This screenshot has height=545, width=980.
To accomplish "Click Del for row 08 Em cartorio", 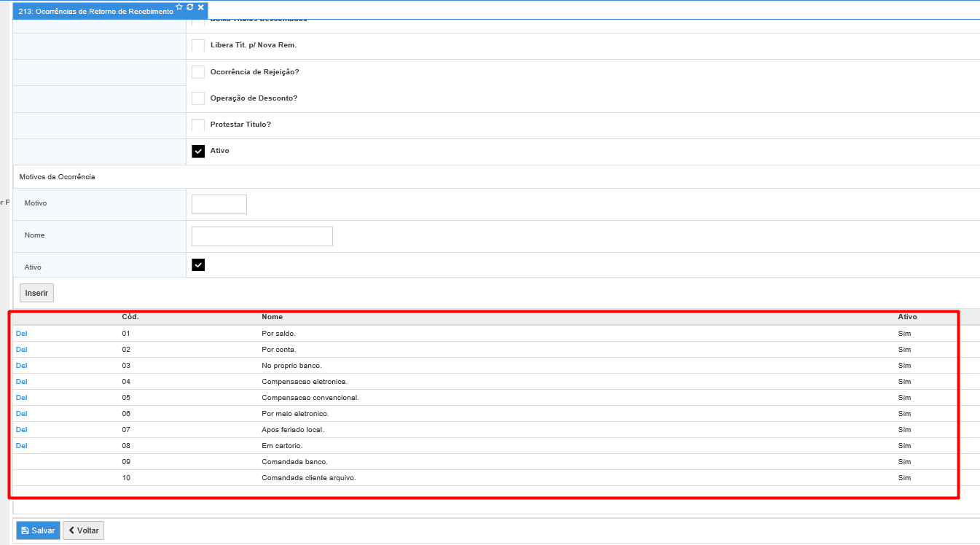I will [21, 445].
